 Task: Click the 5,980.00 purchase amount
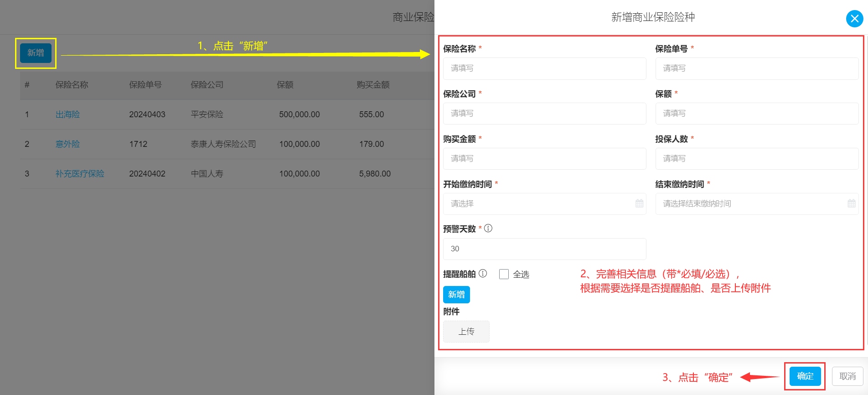click(375, 174)
